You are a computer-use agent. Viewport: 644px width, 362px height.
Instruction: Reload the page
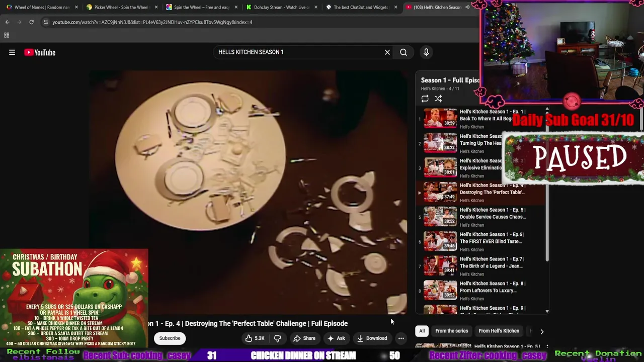tap(31, 22)
